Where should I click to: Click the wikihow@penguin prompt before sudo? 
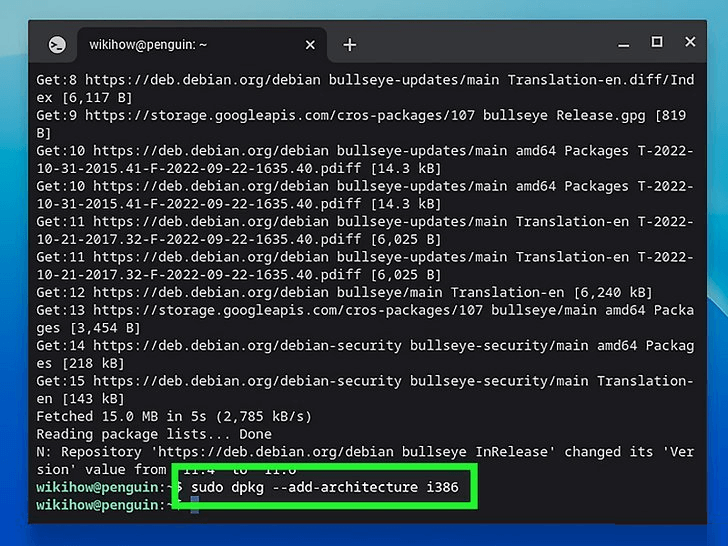102,488
